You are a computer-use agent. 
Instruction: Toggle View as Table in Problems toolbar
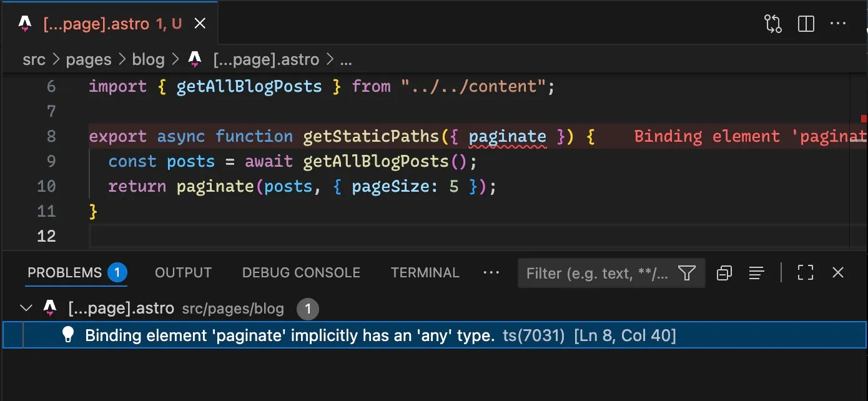pos(756,273)
